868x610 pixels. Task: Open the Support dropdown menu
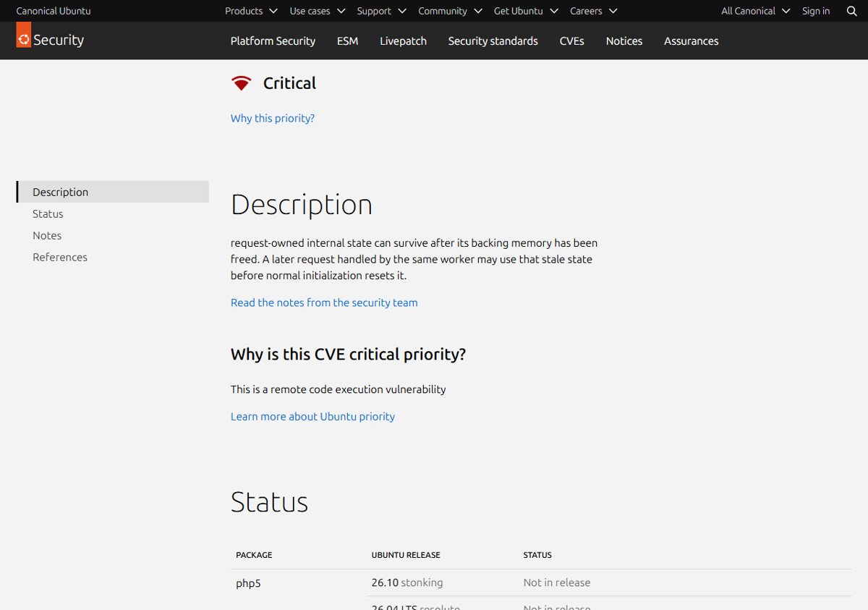click(381, 11)
